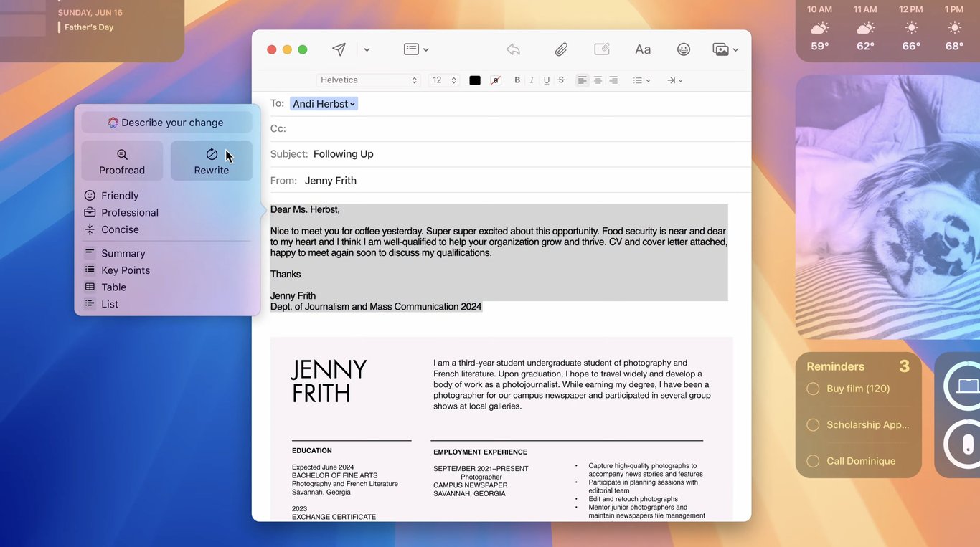This screenshot has width=980, height=547.
Task: Toggle Italic text formatting
Action: point(532,80)
